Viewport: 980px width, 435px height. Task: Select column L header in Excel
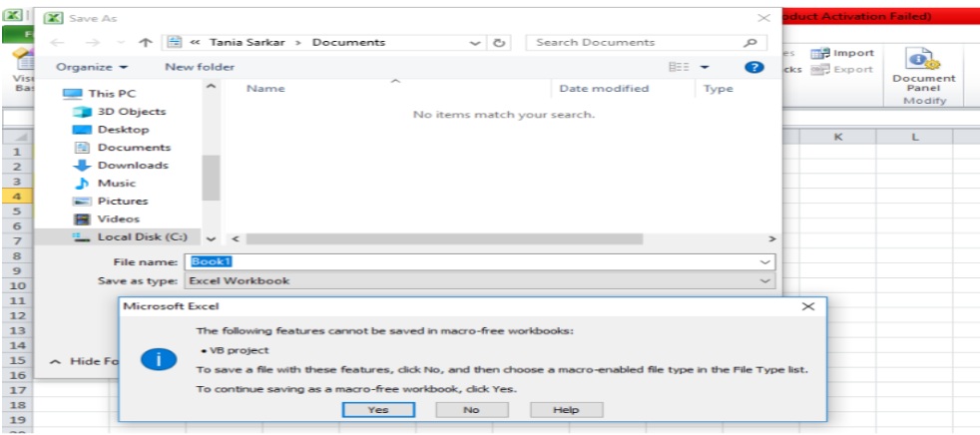(914, 137)
